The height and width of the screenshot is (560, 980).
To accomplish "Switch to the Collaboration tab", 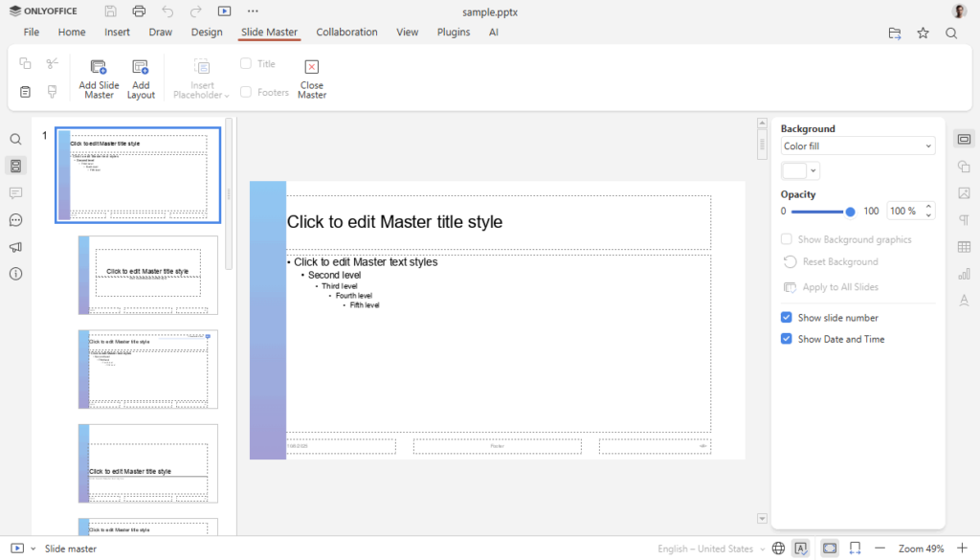I will coord(346,32).
